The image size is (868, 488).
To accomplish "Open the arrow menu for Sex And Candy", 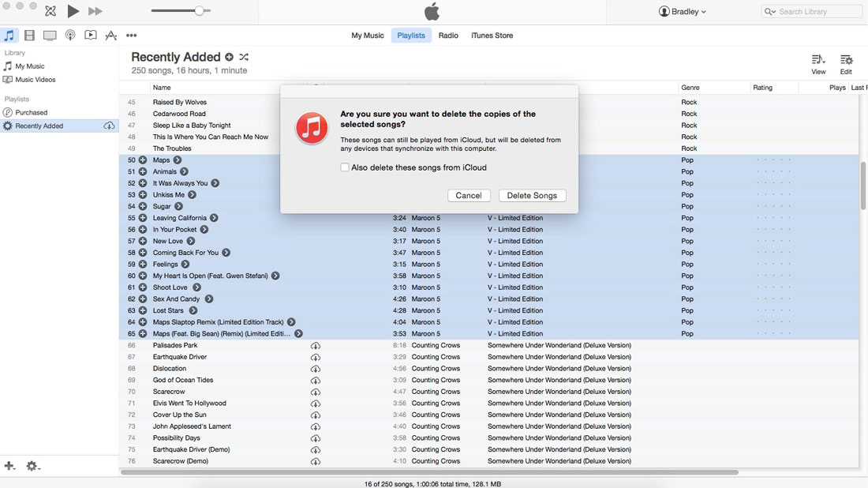I will click(208, 299).
